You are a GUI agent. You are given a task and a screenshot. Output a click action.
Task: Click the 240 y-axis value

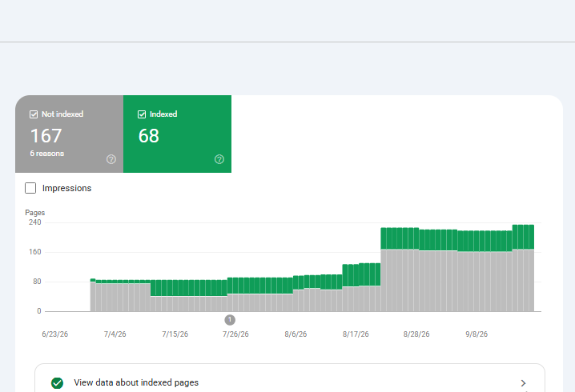(x=35, y=222)
